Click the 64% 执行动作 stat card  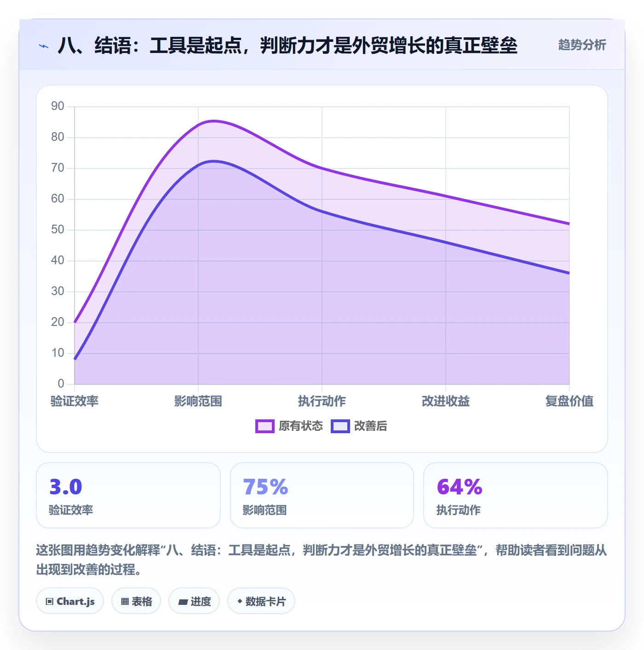(516, 495)
